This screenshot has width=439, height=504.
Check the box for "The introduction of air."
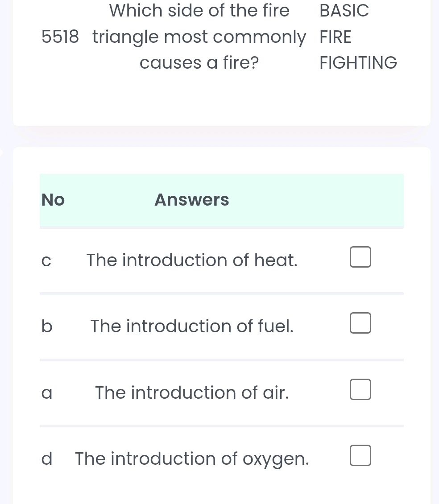tap(360, 389)
